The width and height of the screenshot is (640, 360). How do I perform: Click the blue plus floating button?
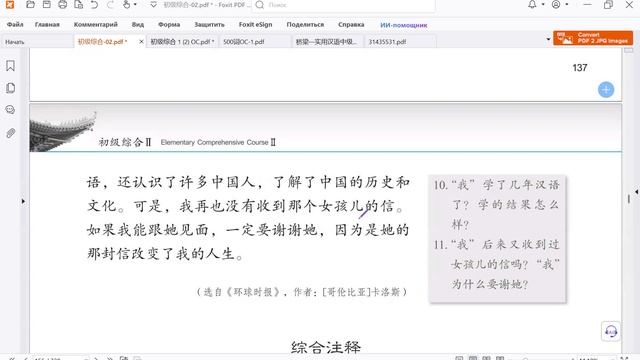pyautogui.click(x=606, y=90)
